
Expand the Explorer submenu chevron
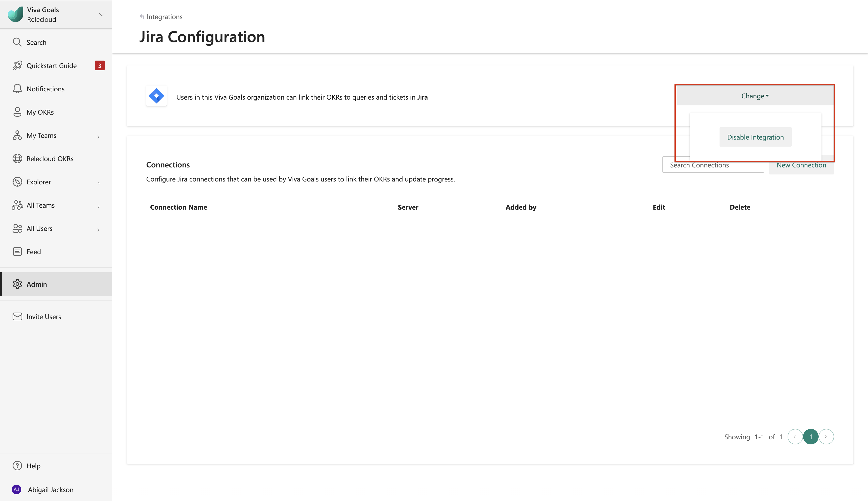[x=98, y=183]
